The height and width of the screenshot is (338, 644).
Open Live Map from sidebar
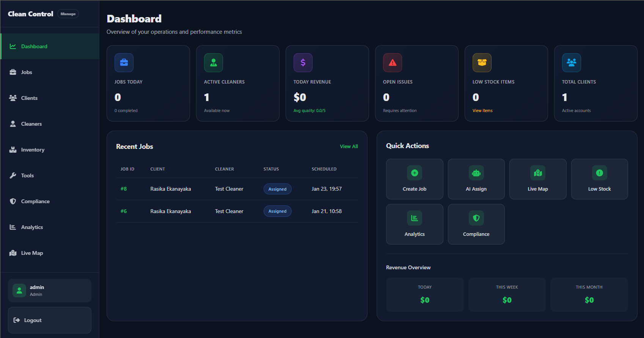click(x=50, y=253)
